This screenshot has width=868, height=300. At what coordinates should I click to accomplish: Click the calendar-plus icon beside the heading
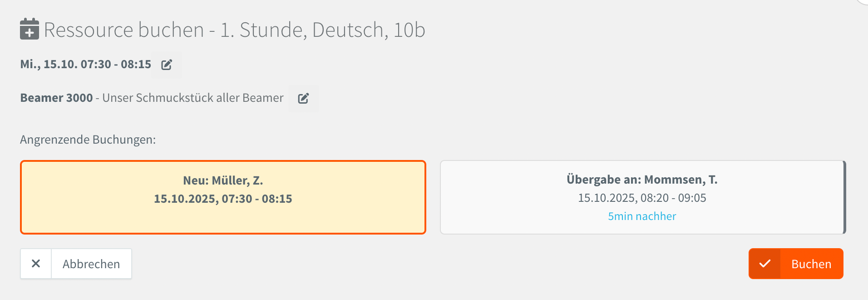[x=30, y=29]
